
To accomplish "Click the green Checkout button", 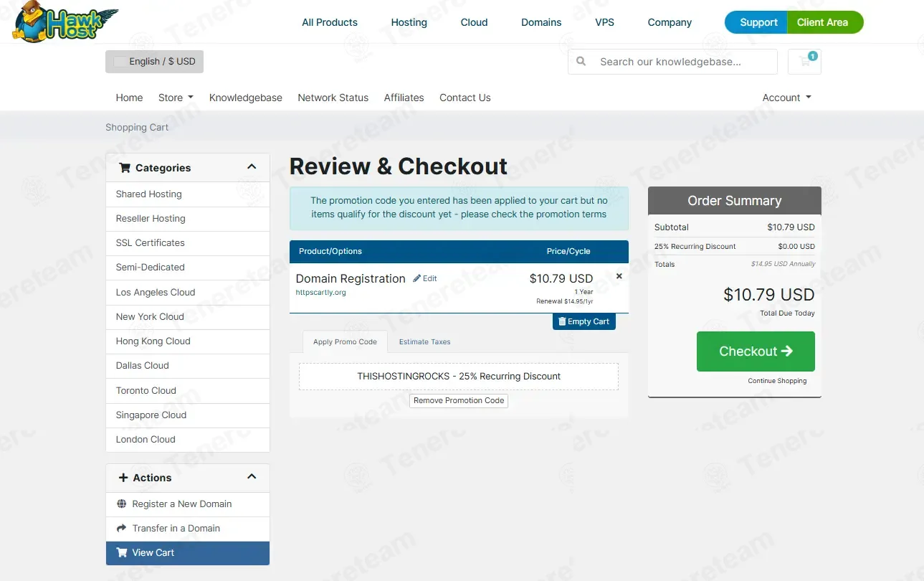I will pyautogui.click(x=756, y=351).
